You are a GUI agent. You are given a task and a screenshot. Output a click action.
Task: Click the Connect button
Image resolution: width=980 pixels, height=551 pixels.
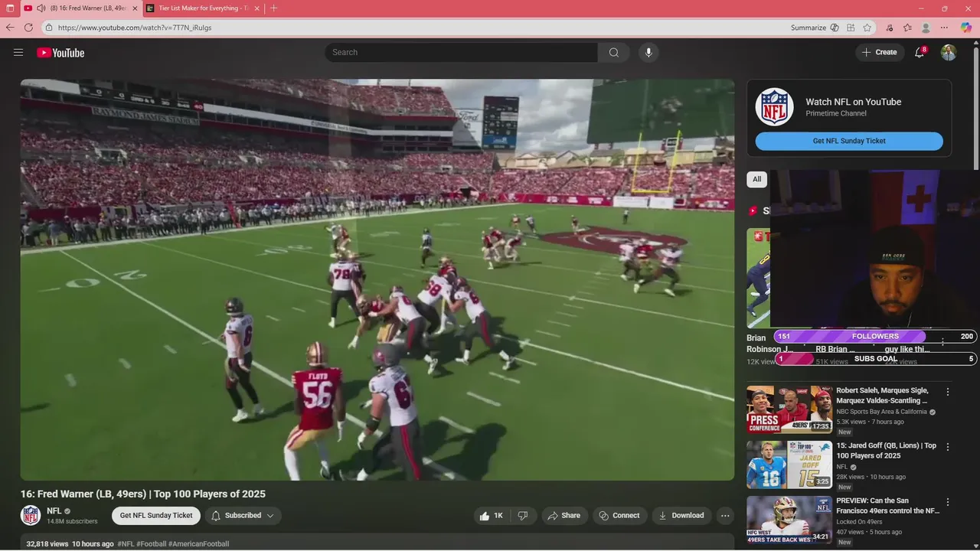620,516
